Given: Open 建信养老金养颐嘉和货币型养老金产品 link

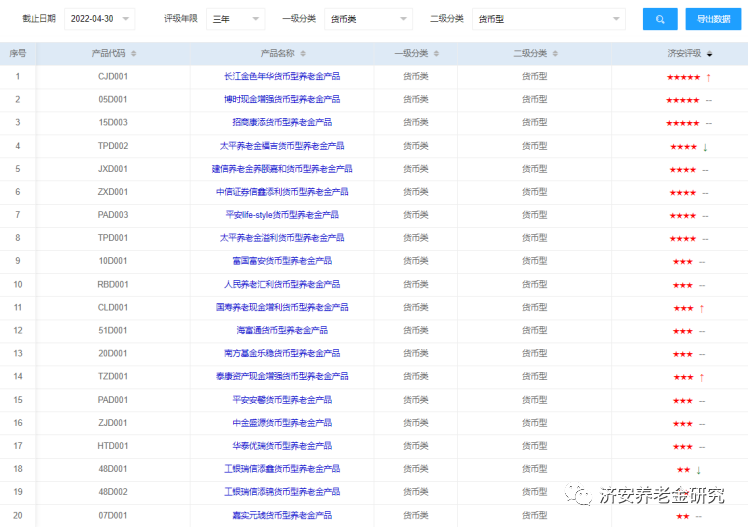Looking at the screenshot, I should coord(282,169).
